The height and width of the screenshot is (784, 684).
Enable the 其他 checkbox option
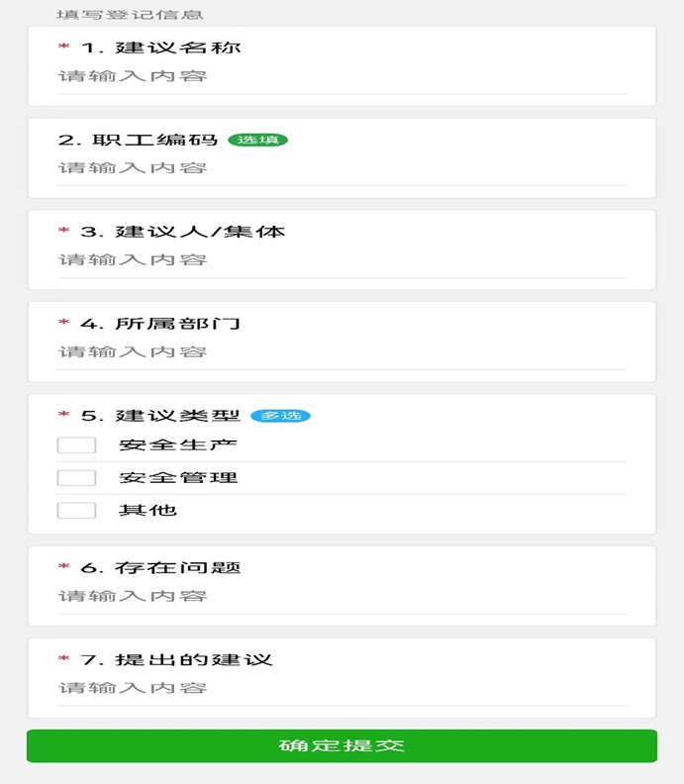[76, 511]
